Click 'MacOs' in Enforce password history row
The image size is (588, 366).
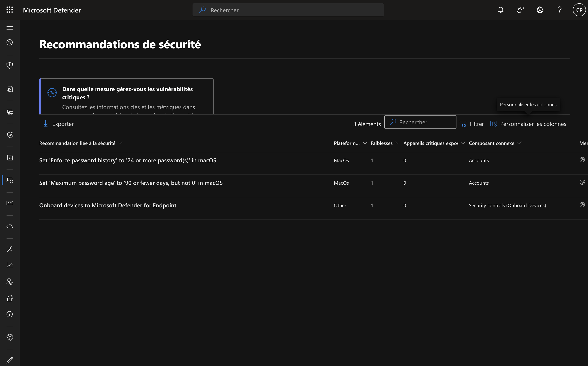(x=341, y=160)
